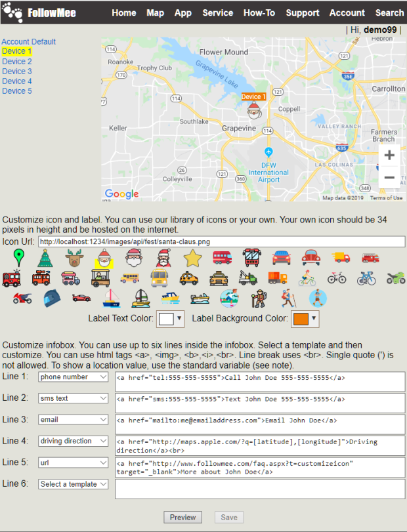Choose the orange cargo truck icon
The image size is (407, 532).
tap(277, 278)
